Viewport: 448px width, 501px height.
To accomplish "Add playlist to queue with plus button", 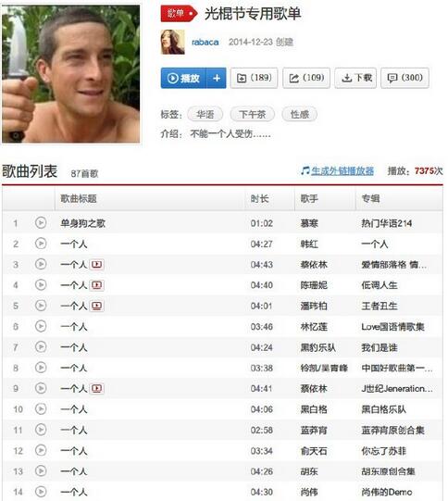I will click(217, 78).
